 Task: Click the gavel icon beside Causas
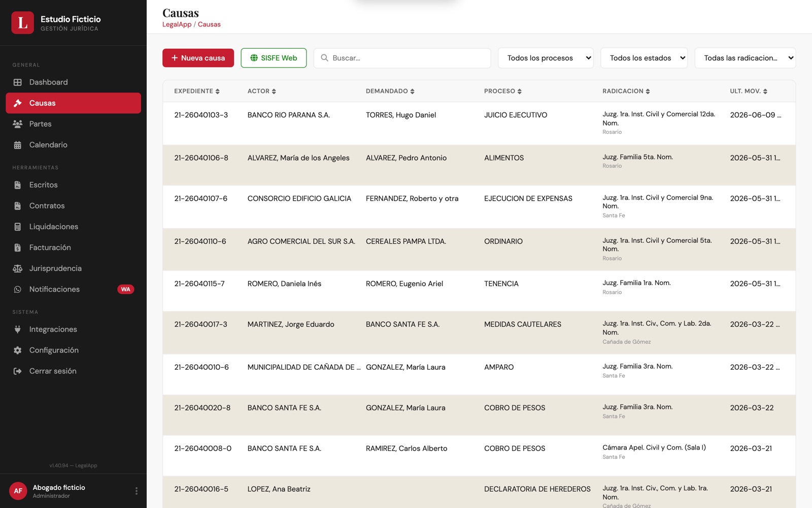[x=18, y=103]
